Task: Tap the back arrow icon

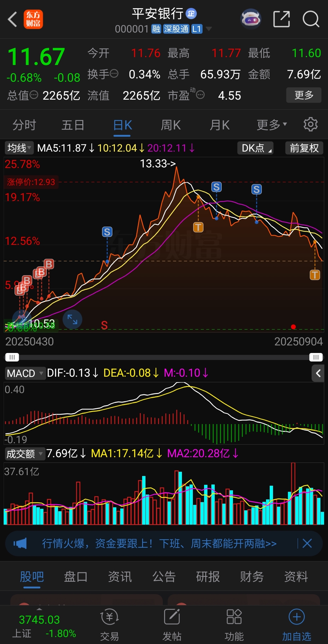Action: tap(12, 19)
